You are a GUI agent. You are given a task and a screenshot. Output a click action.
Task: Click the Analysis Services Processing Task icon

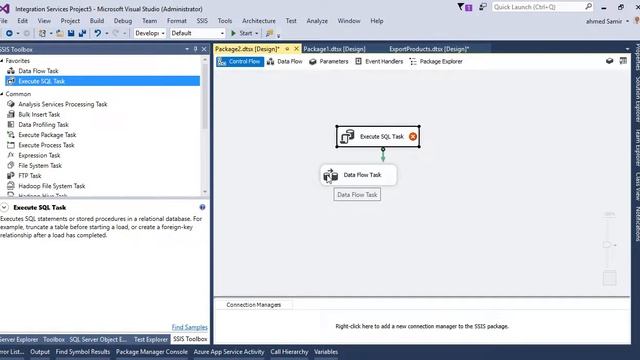(x=11, y=104)
